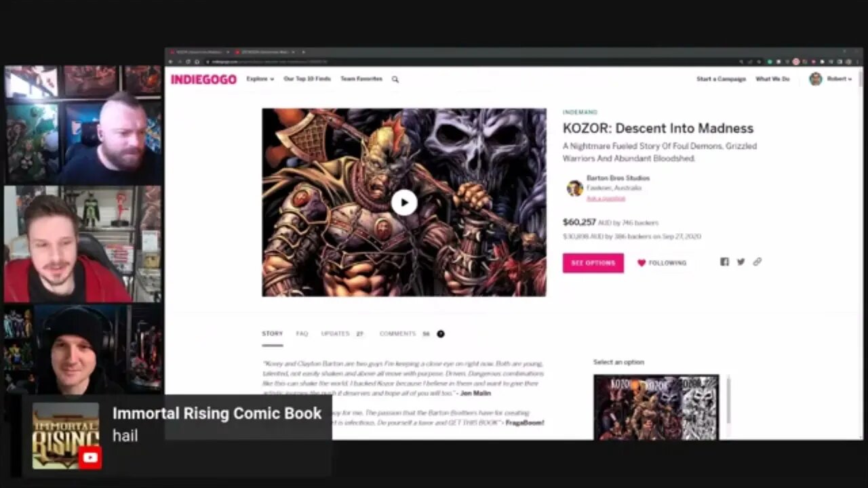
Task: Click the Ask a question link
Action: 606,198
